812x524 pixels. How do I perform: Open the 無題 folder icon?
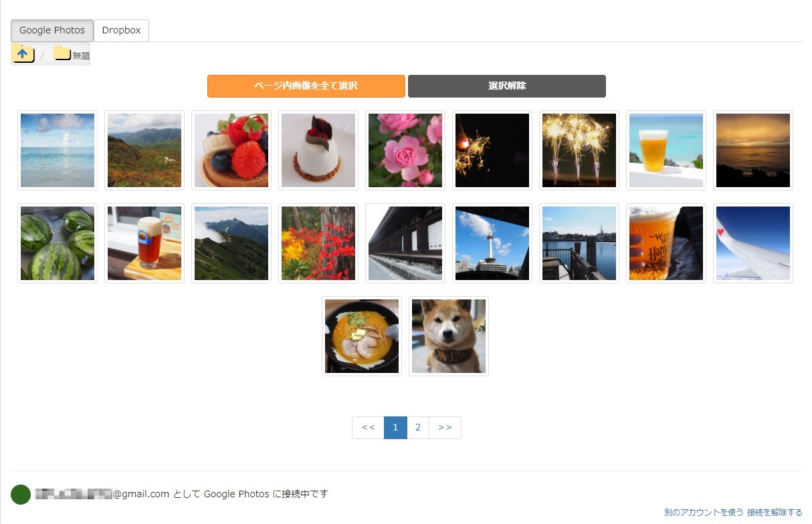click(62, 53)
